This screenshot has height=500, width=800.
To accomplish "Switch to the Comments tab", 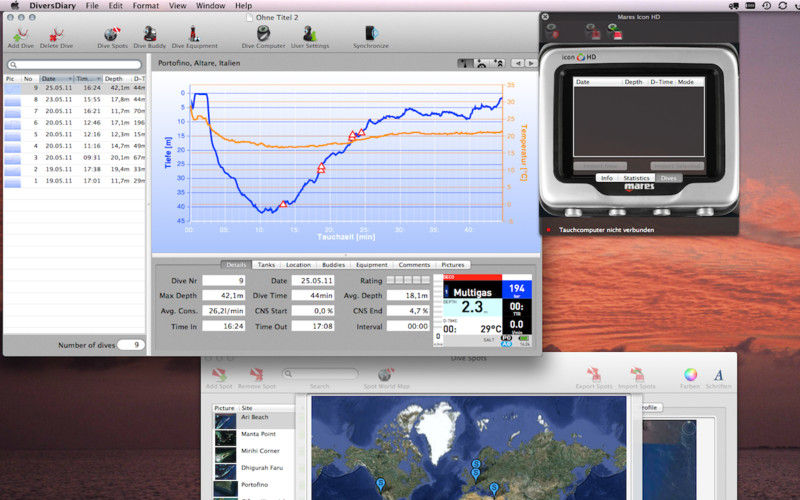I will [414, 265].
